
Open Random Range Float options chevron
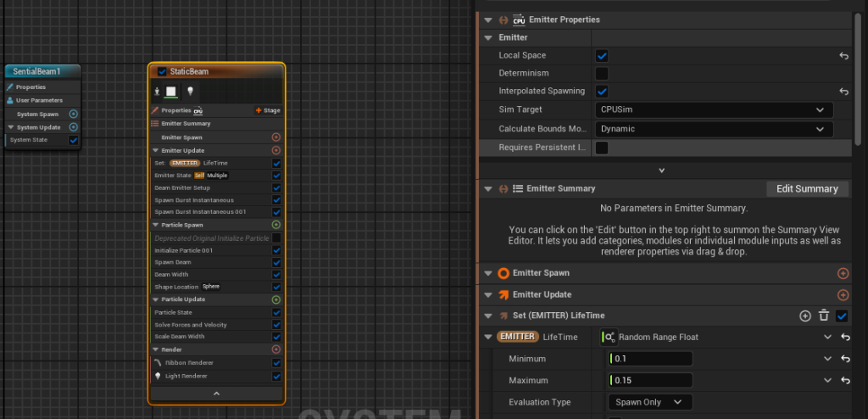coord(827,337)
